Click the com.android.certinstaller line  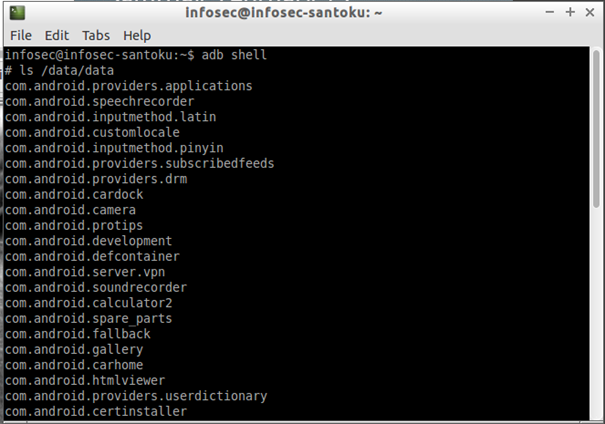pos(95,412)
